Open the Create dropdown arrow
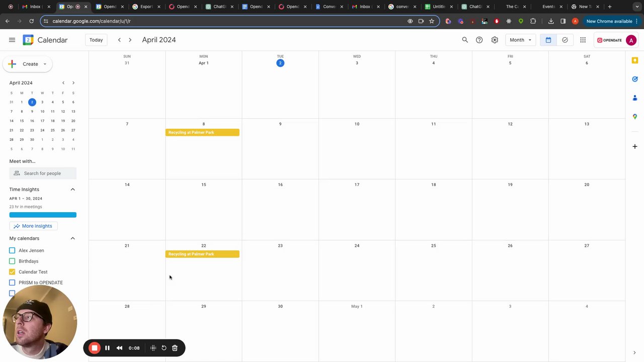Screen dimensions: 644x362 pos(45,64)
